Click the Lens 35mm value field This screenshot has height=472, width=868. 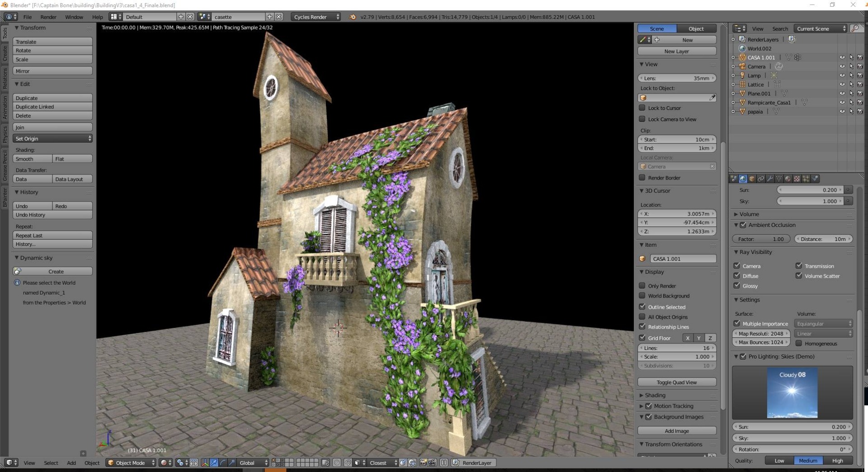tap(677, 78)
